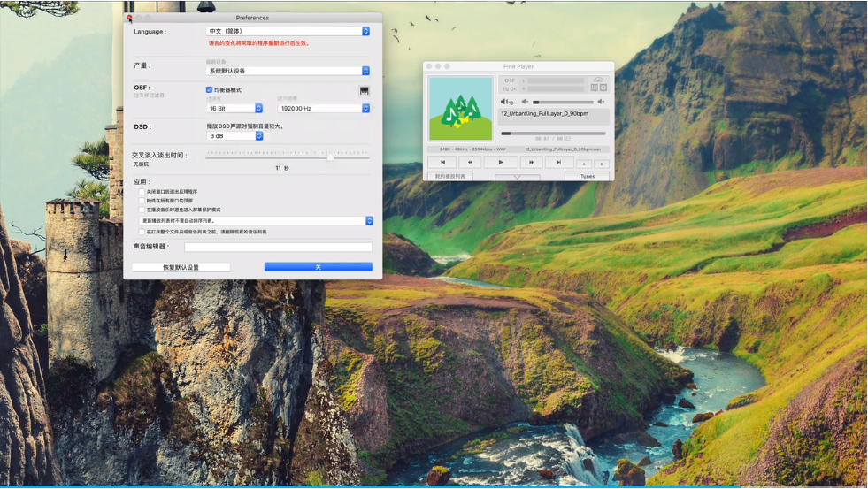Toggle OSF indicator in Pine Player
The image size is (868, 489).
click(510, 80)
